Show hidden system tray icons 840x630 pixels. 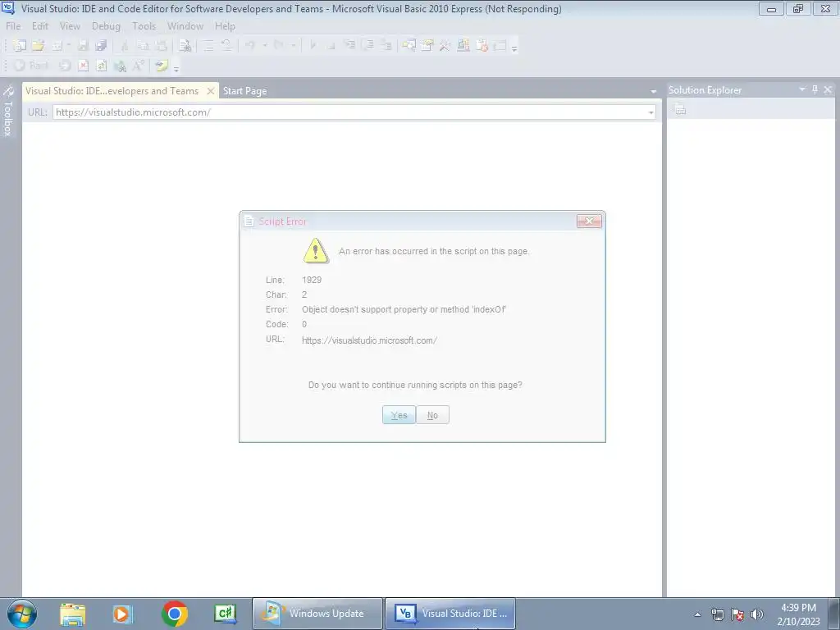pyautogui.click(x=697, y=614)
